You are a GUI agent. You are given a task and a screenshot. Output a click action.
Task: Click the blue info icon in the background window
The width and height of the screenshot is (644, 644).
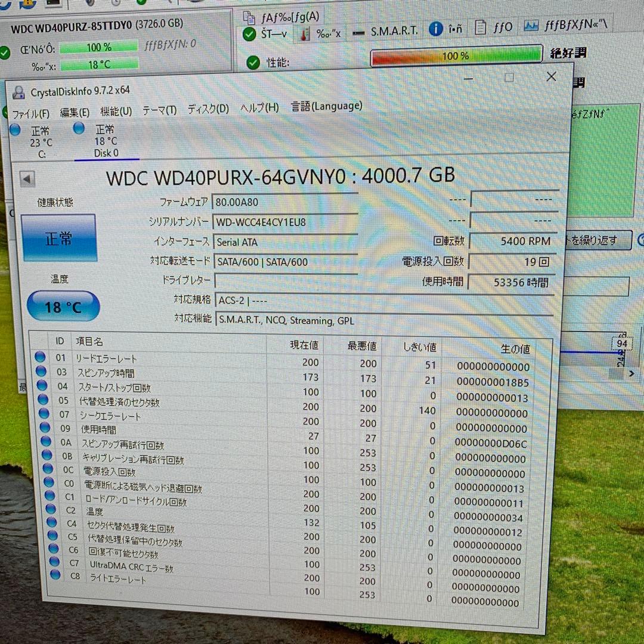coord(436,29)
